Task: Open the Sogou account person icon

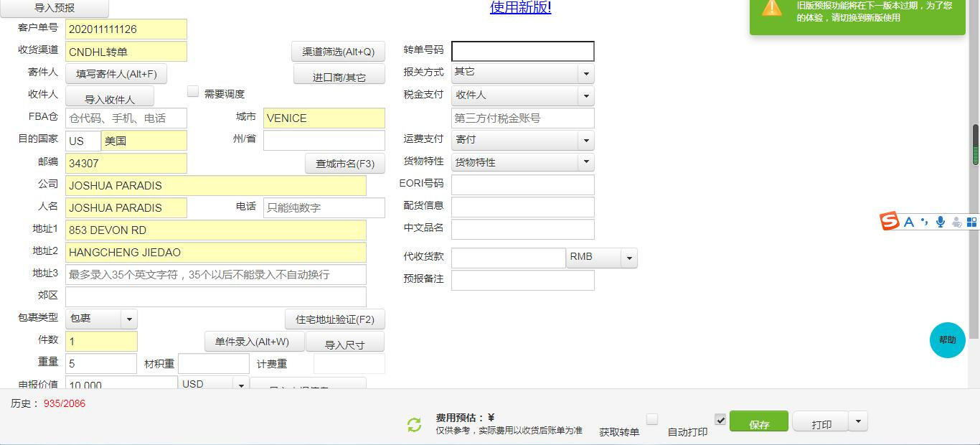Action: tap(956, 222)
